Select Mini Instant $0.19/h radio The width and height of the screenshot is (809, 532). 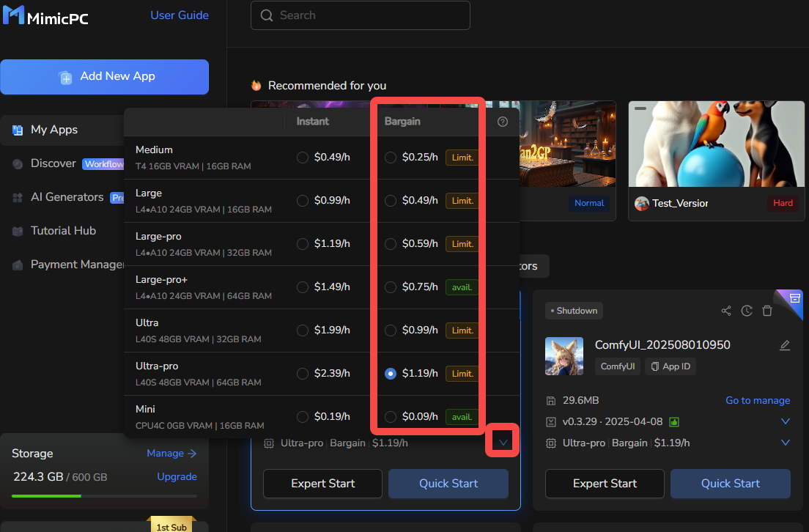point(303,417)
